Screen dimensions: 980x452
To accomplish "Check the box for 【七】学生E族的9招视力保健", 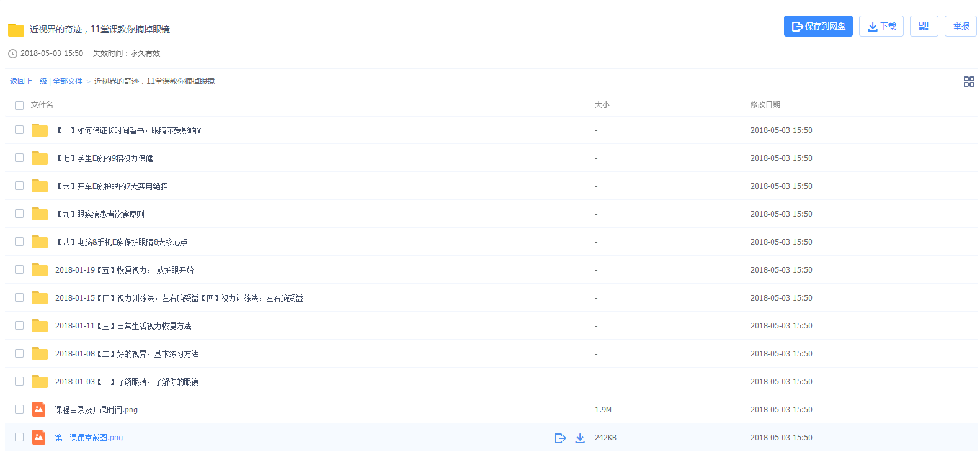I will (19, 158).
